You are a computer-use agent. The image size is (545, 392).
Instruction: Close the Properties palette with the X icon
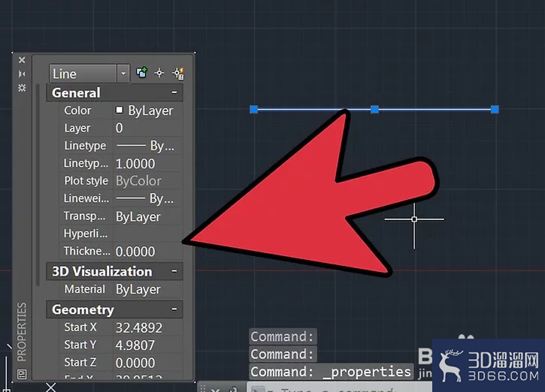click(22, 60)
